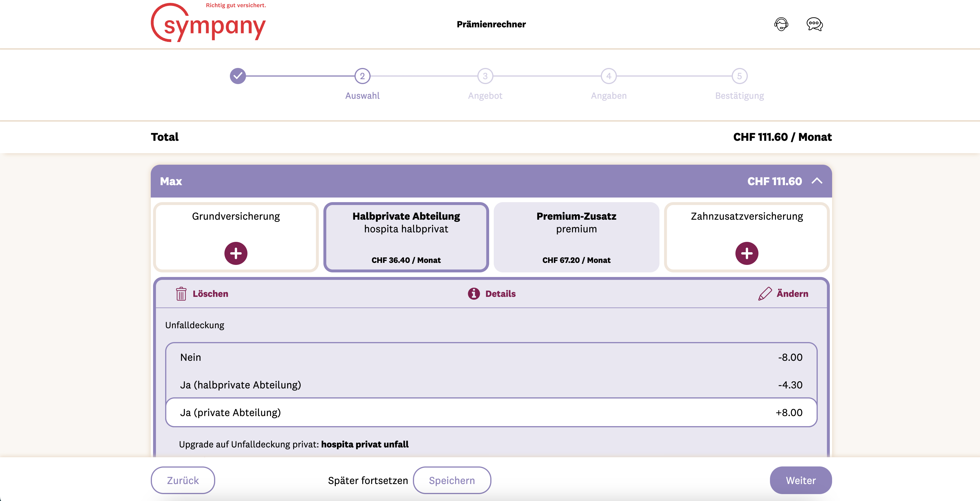Open the Details info icon
Screen dimensions: 980x501
474,293
